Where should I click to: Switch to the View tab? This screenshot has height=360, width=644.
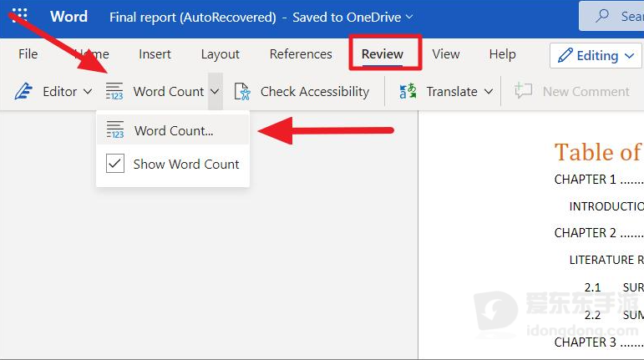(x=446, y=53)
